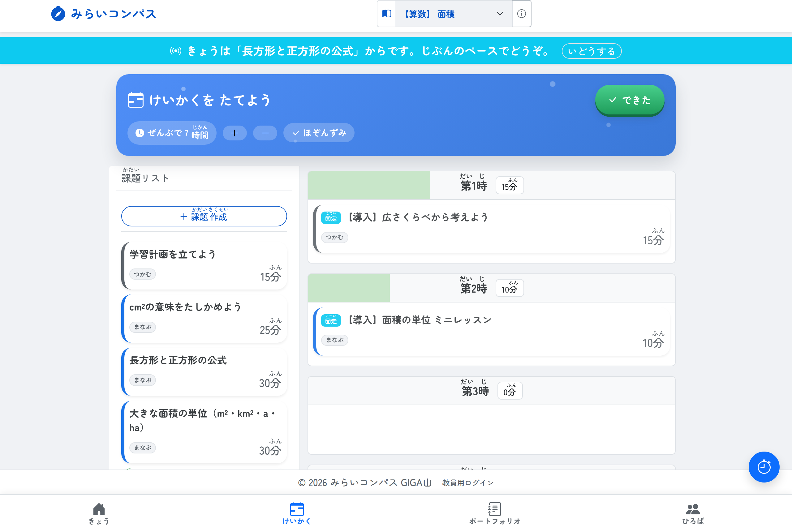
Task: Select the cm²の意味をたしかめよう task card
Action: (x=204, y=319)
